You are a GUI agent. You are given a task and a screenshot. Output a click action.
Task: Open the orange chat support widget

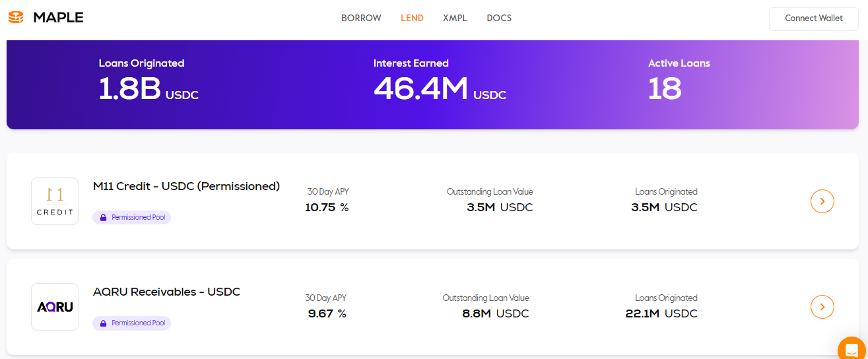click(851, 350)
